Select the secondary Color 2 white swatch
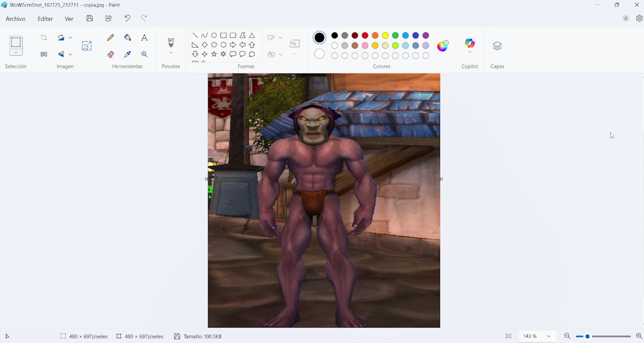This screenshot has width=644, height=343. point(319,54)
